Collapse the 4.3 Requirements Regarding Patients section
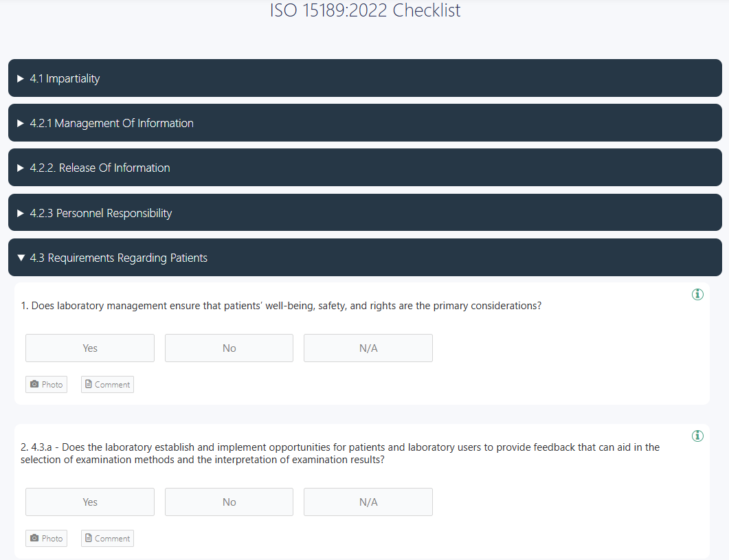The height and width of the screenshot is (560, 729). pos(364,257)
